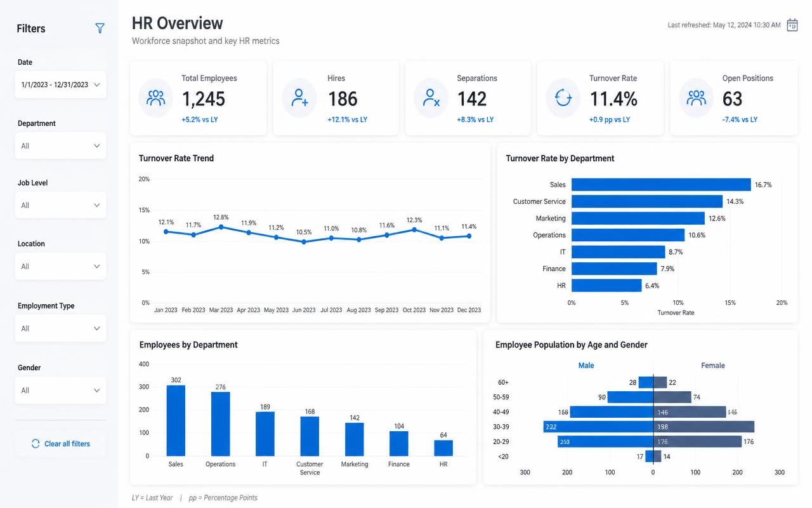Click the Open Positions value 63
Image resolution: width=812 pixels, height=508 pixels.
(x=732, y=98)
